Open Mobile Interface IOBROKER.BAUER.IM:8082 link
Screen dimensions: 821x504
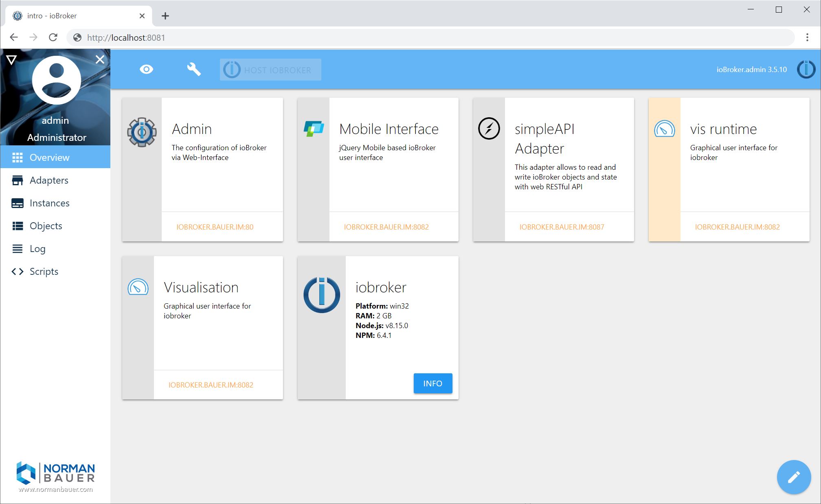[x=386, y=227]
